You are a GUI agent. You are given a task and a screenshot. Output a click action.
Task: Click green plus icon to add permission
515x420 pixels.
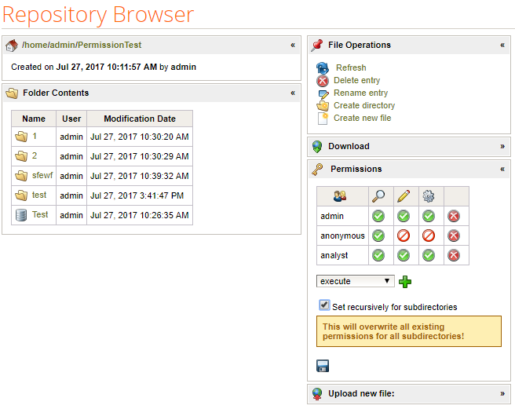(x=405, y=282)
